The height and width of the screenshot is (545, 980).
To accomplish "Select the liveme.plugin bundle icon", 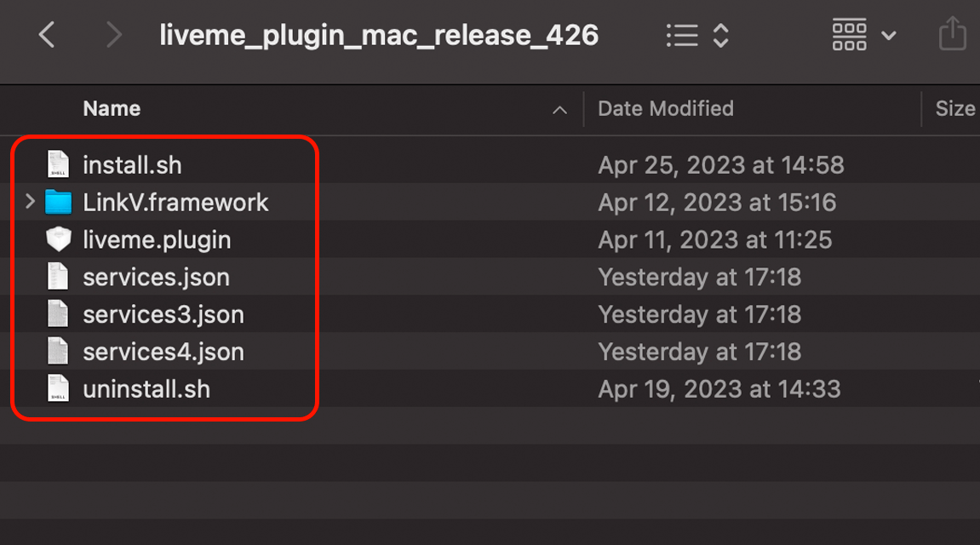I will click(59, 239).
